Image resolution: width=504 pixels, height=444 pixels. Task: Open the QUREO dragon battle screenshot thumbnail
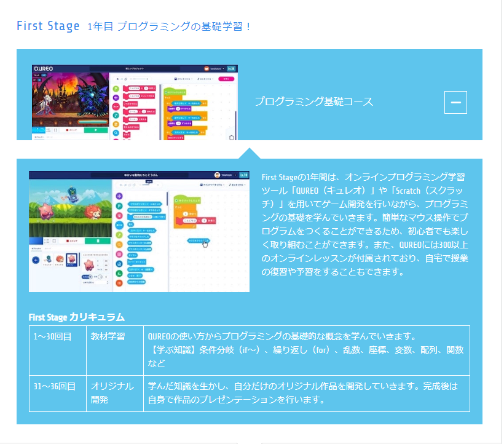tap(135, 102)
